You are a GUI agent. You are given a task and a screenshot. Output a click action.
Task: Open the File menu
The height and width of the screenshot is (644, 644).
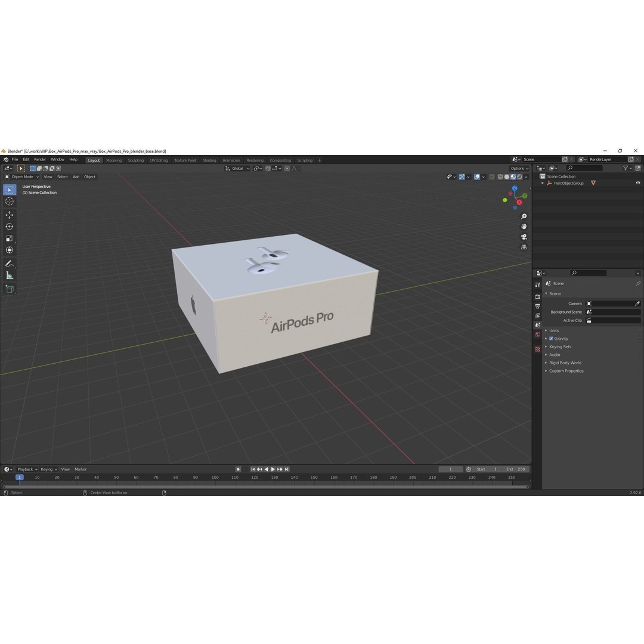(x=15, y=159)
